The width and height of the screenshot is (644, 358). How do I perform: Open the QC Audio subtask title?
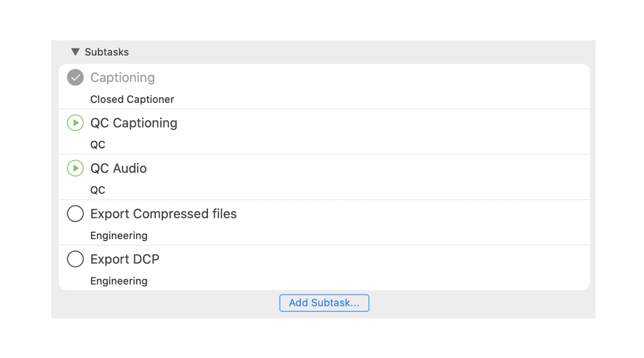tap(118, 168)
